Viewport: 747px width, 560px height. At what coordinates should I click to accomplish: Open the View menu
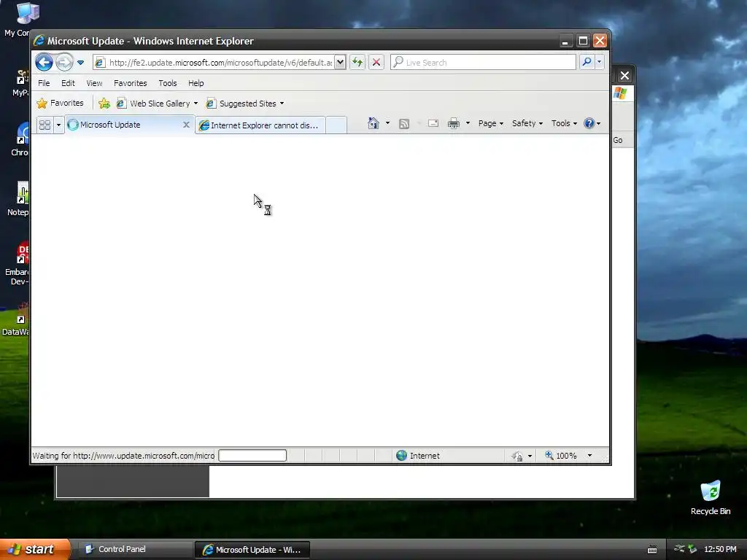click(94, 83)
